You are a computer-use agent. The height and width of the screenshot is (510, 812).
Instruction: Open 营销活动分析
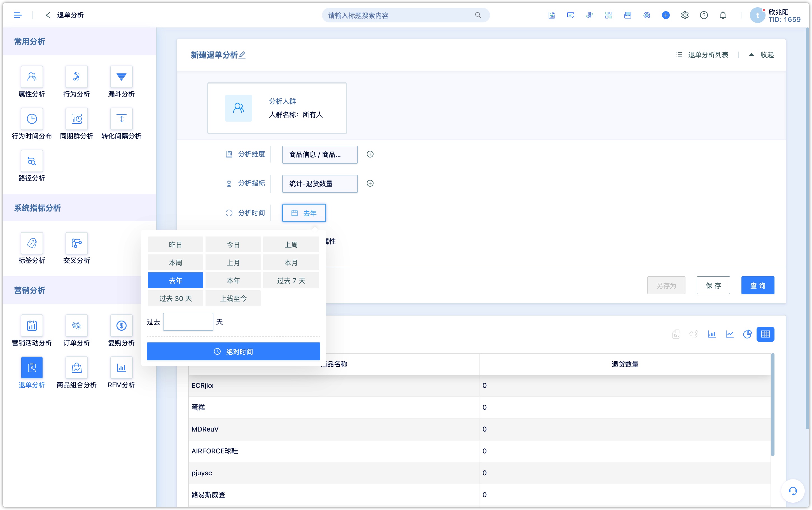32,331
